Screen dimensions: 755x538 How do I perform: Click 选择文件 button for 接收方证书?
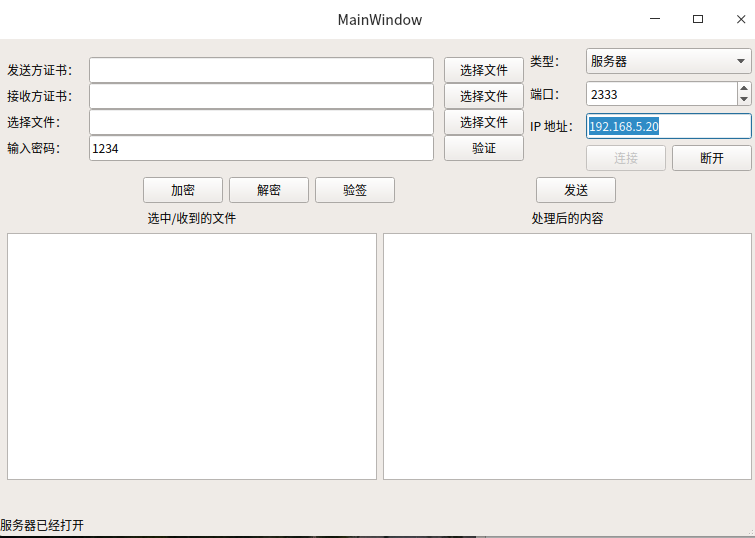click(483, 96)
